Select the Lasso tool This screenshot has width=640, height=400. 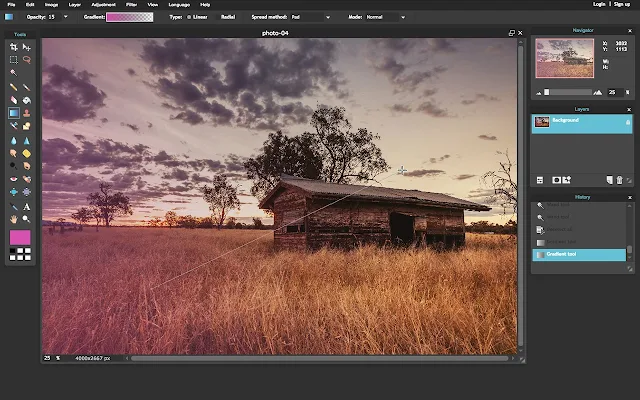(27, 60)
